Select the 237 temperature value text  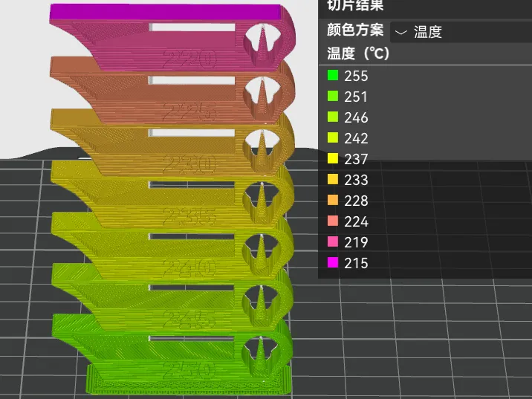coord(356,159)
